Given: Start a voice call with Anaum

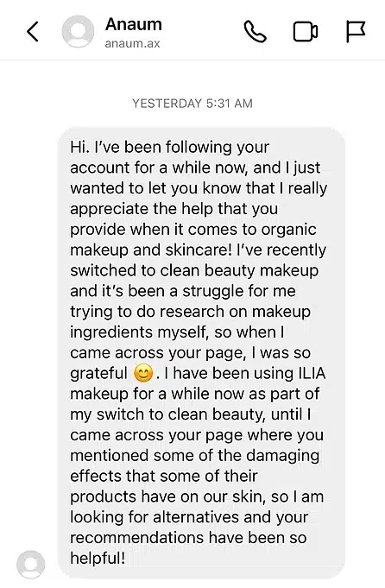Looking at the screenshot, I should pos(256,31).
